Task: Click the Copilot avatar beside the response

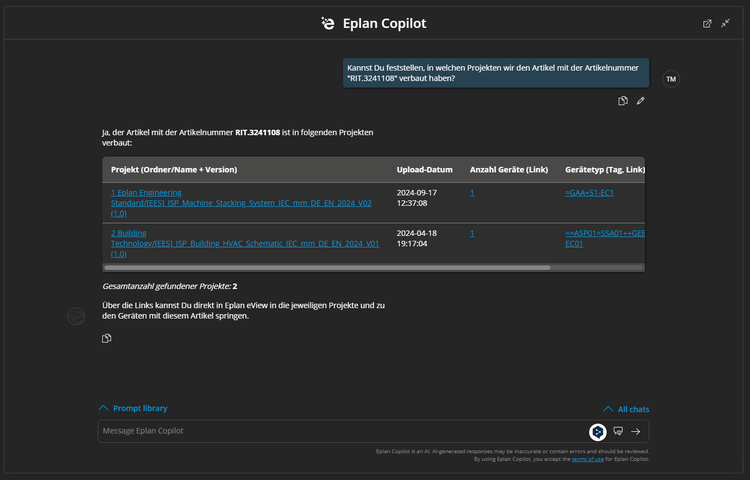Action: [x=76, y=316]
